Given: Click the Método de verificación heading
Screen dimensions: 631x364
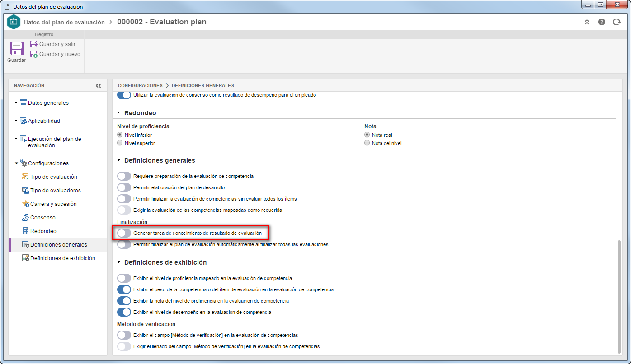Looking at the screenshot, I should 146,324.
